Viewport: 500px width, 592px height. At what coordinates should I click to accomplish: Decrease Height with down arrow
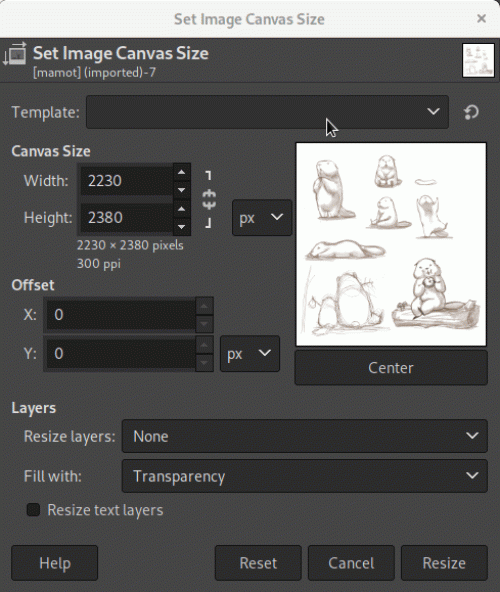(x=182, y=227)
